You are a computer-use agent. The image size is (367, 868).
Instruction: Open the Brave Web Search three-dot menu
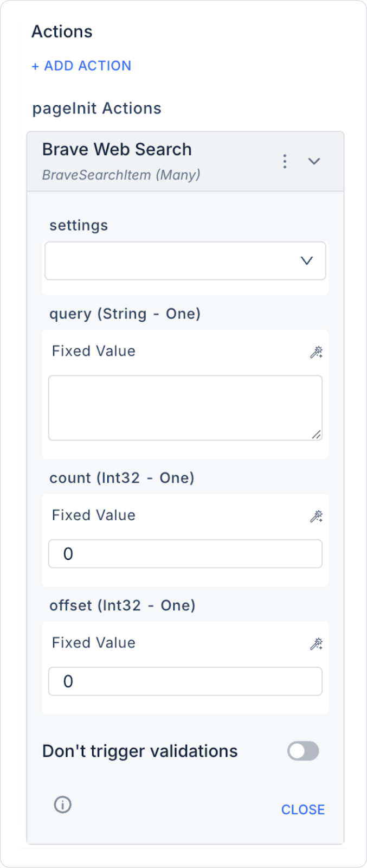tap(285, 161)
